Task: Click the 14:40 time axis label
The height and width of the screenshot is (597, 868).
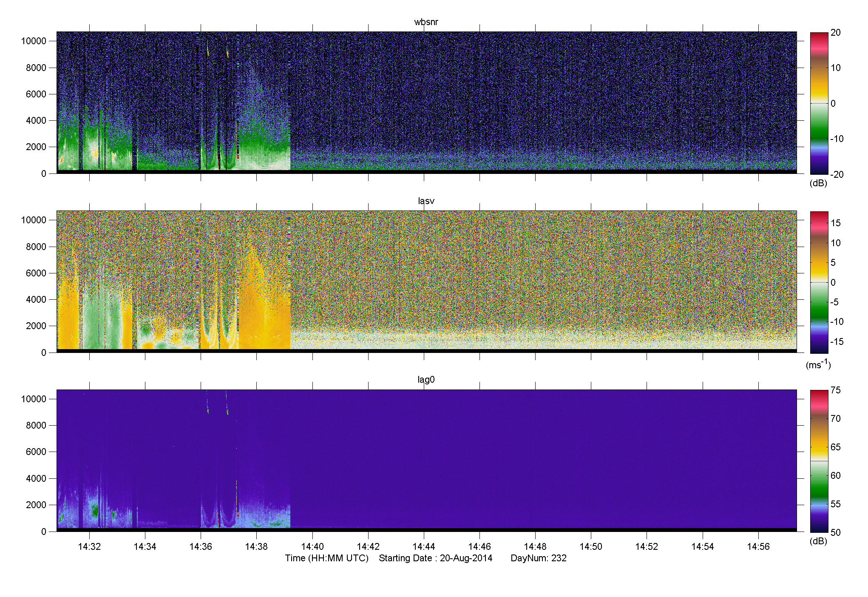Action: coord(312,547)
